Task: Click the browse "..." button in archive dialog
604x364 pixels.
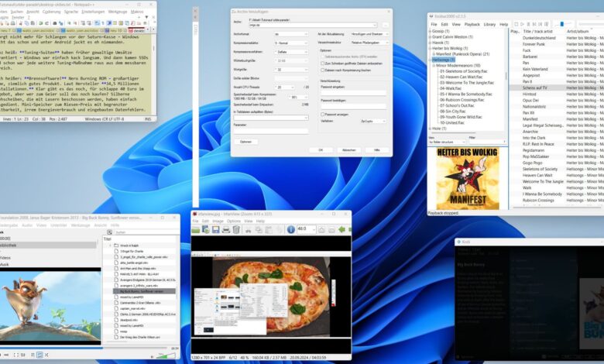Action: tap(385, 25)
